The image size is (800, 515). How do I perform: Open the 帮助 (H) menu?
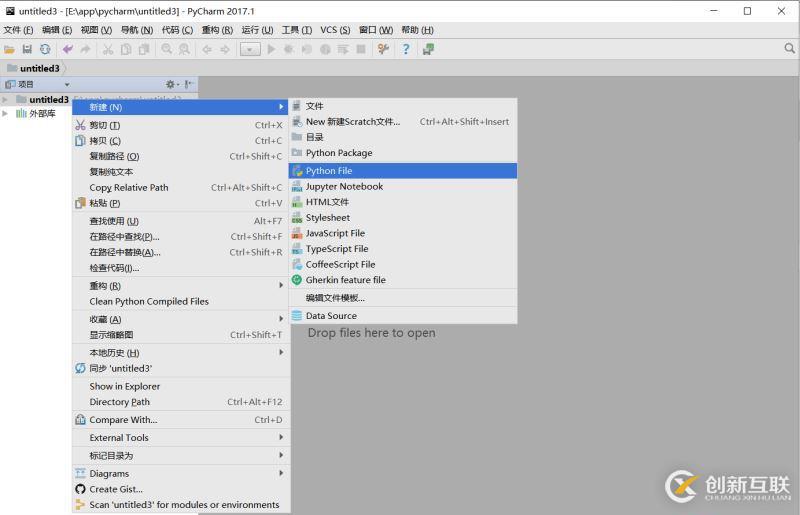(417, 30)
